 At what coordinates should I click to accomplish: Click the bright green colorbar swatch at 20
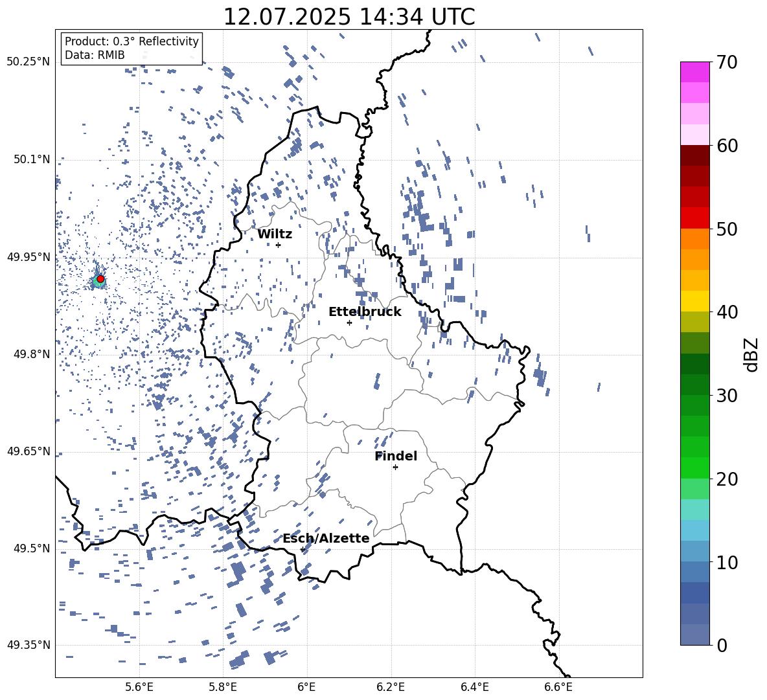point(695,468)
